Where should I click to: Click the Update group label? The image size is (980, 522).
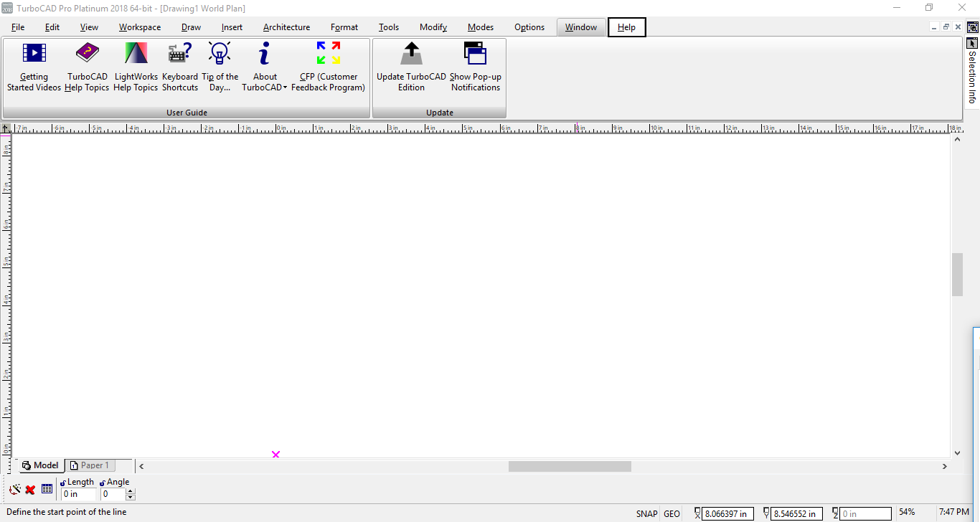(x=439, y=113)
